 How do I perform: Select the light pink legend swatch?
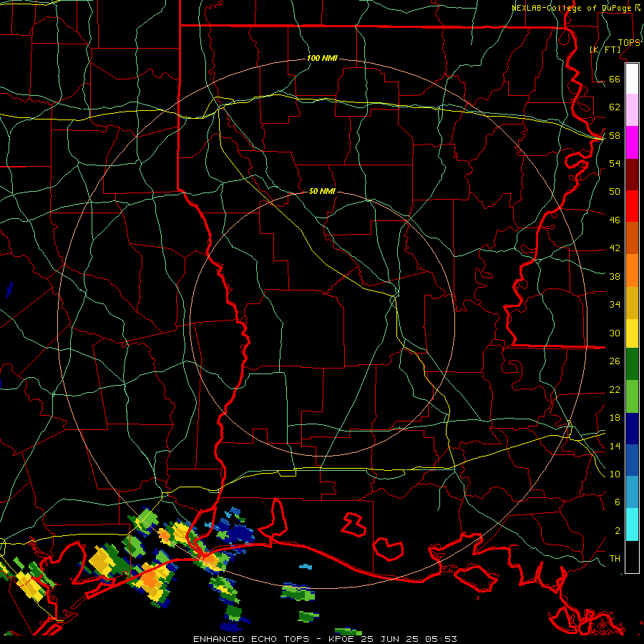(632, 110)
